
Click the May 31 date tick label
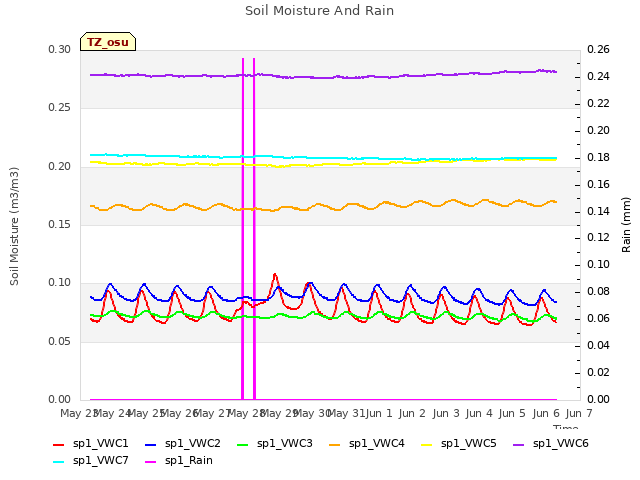(x=347, y=413)
